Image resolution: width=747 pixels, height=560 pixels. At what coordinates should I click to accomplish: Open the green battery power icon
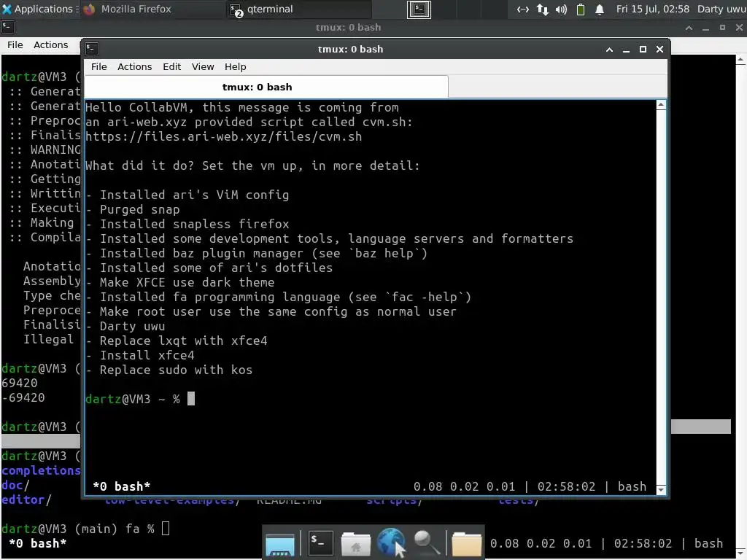click(580, 9)
